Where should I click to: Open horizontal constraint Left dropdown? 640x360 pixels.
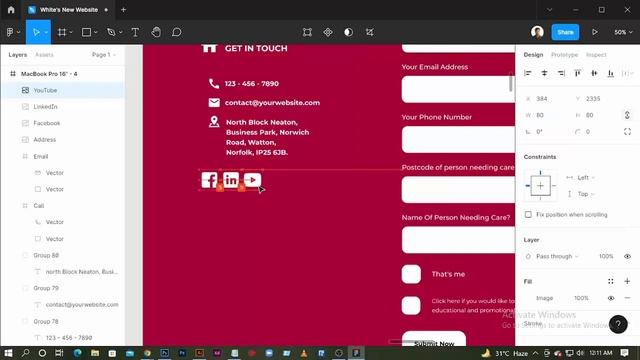tap(586, 178)
